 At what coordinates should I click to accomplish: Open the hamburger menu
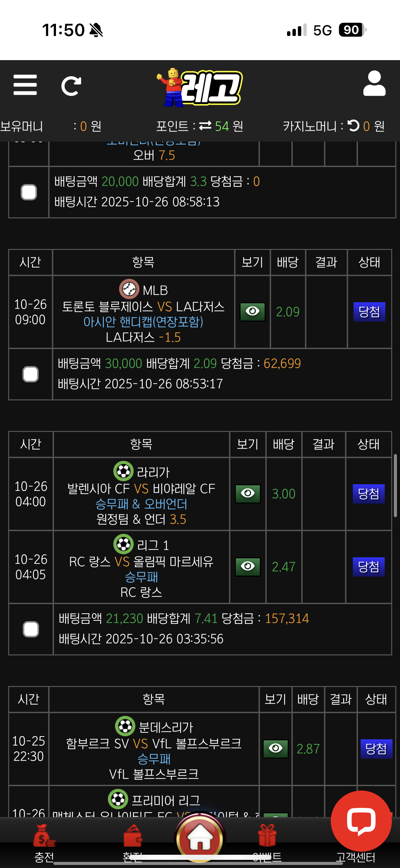click(x=25, y=85)
